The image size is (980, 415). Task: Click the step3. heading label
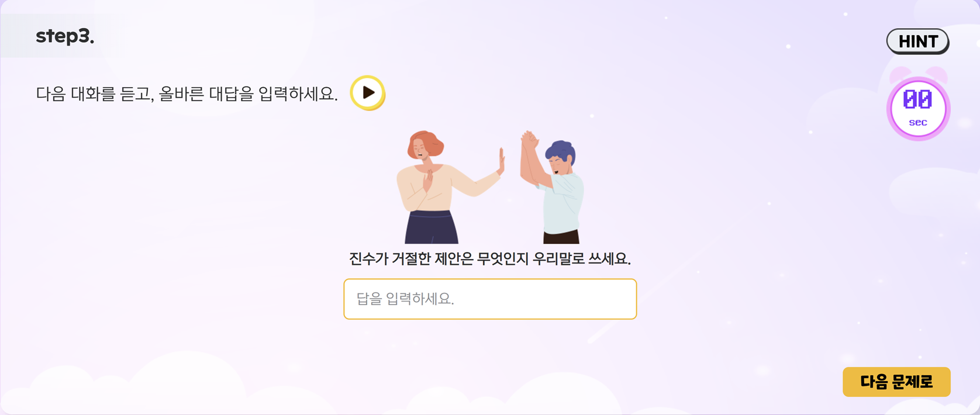pos(65,36)
